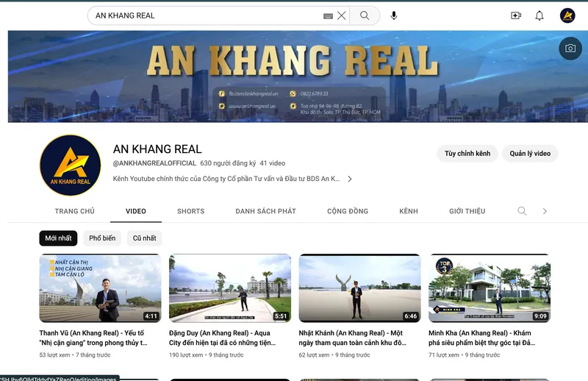This screenshot has height=381, width=588.
Task: Click the search magnifier button
Action: pos(365,15)
